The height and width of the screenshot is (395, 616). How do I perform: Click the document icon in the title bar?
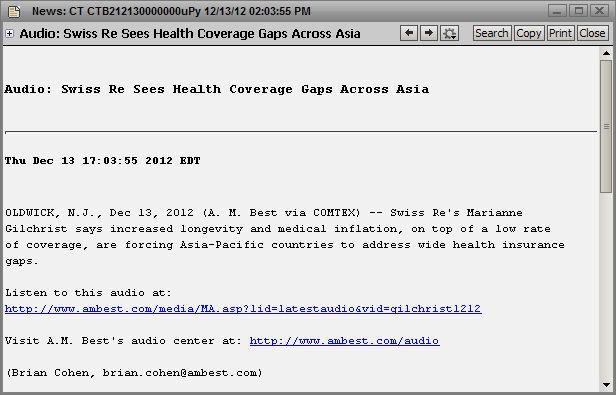14,11
